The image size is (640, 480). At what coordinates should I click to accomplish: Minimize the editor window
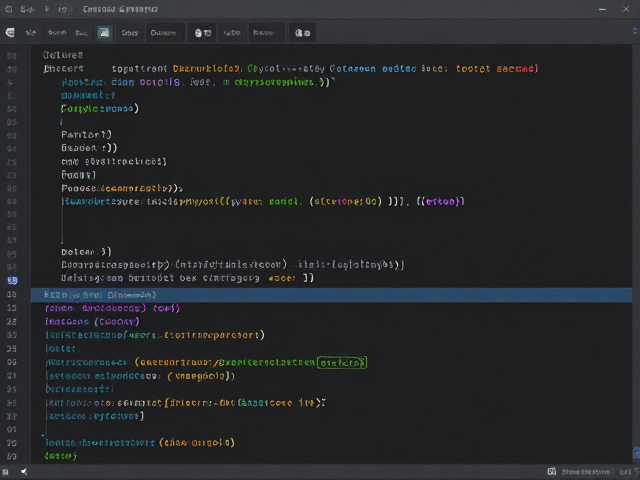coord(602,9)
